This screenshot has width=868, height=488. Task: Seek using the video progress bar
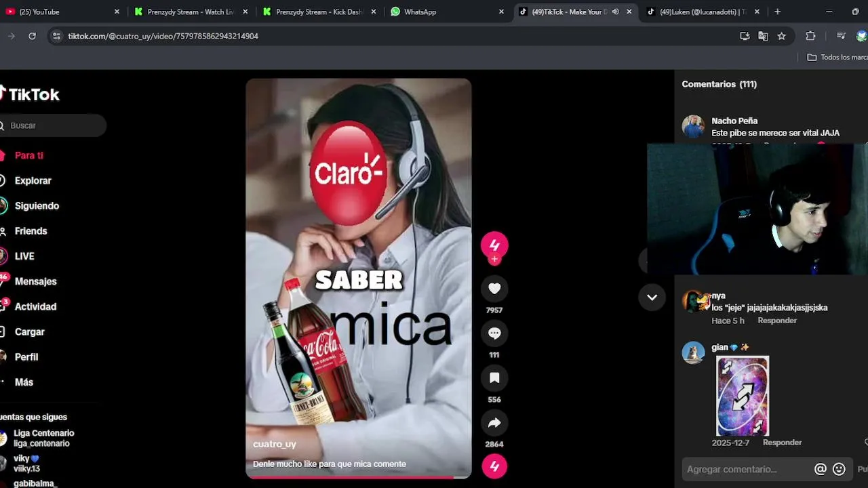pyautogui.click(x=358, y=477)
